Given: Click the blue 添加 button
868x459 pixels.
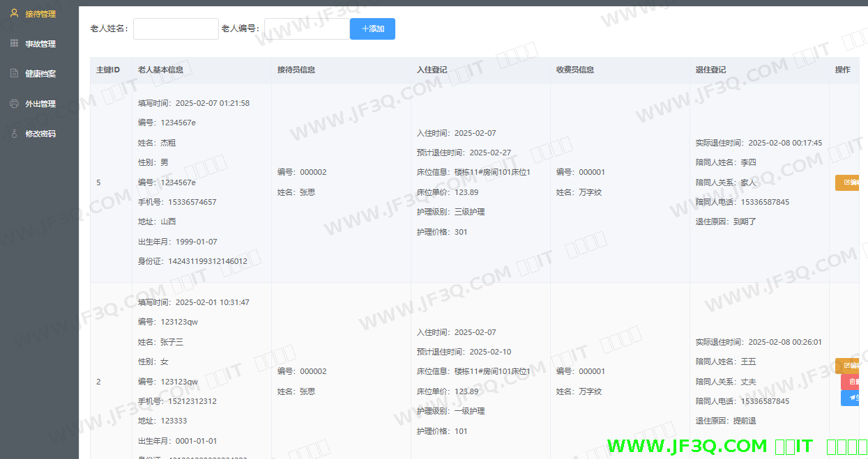Looking at the screenshot, I should point(372,29).
